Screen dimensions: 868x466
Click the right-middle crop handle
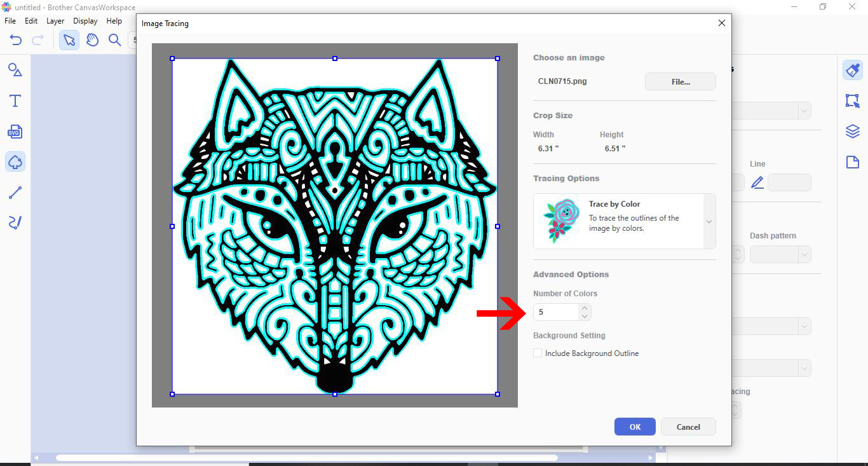coord(498,226)
